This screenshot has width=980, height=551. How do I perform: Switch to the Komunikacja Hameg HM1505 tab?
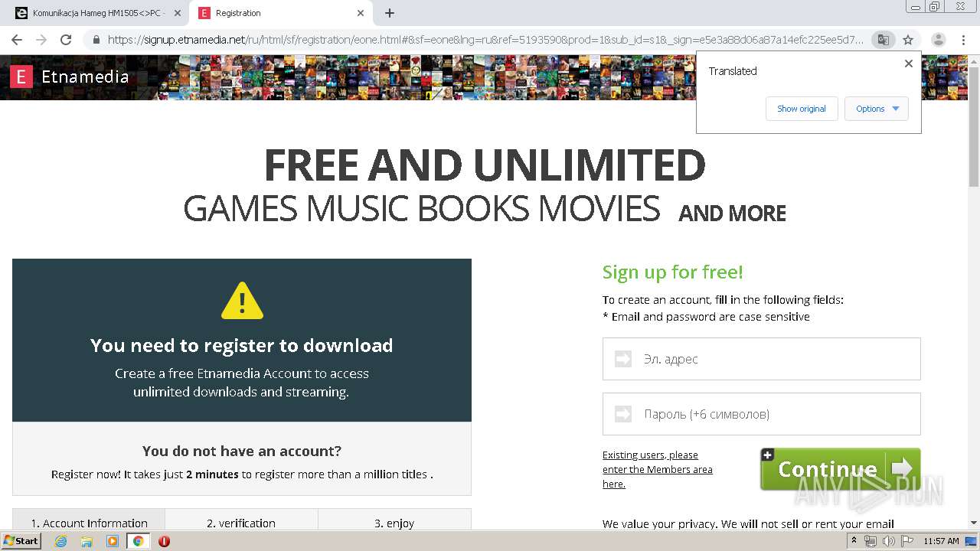[x=96, y=13]
